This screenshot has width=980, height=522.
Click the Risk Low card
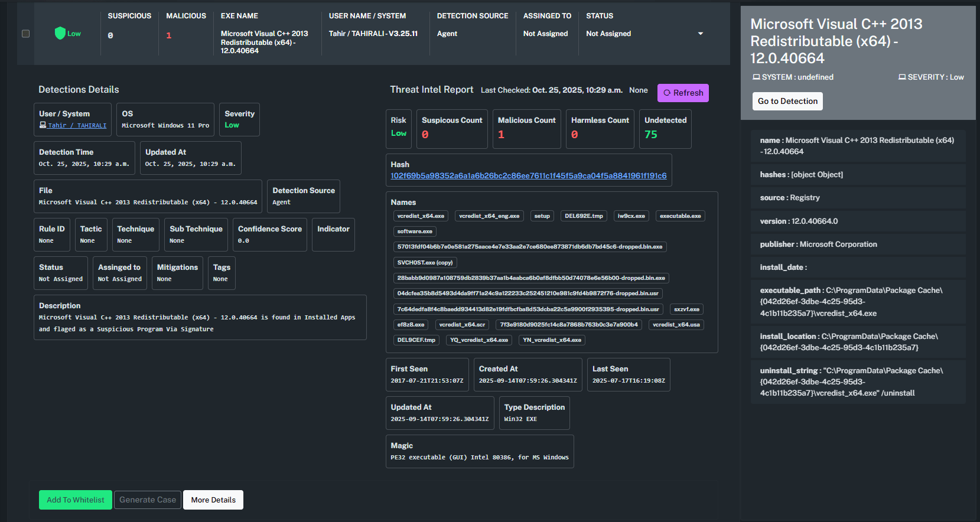click(x=398, y=129)
